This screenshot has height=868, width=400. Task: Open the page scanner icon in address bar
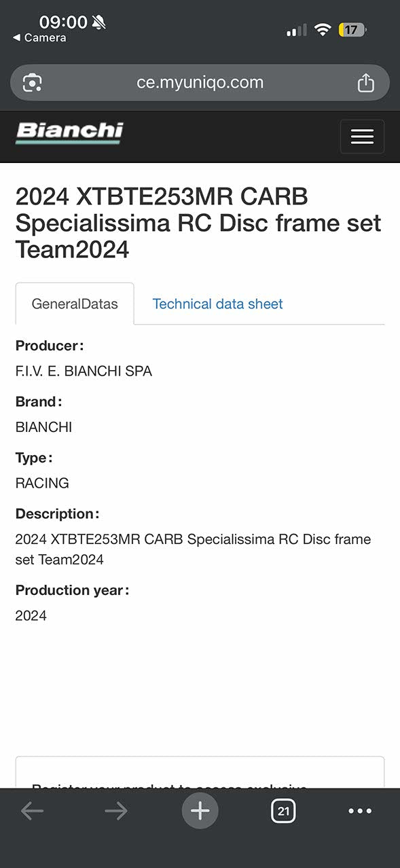click(34, 82)
